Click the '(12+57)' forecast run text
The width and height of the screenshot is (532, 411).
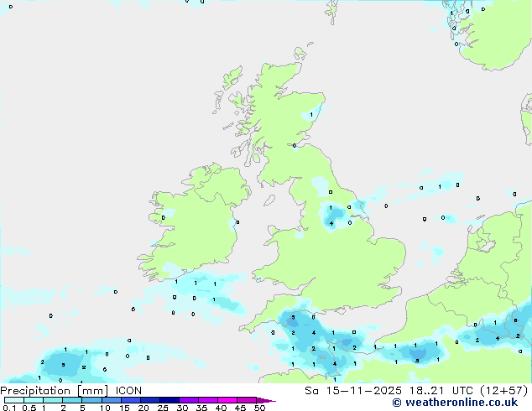click(504, 391)
